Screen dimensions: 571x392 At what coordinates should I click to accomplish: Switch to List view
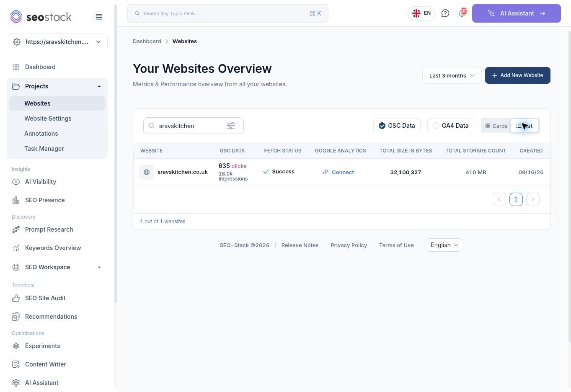[524, 126]
